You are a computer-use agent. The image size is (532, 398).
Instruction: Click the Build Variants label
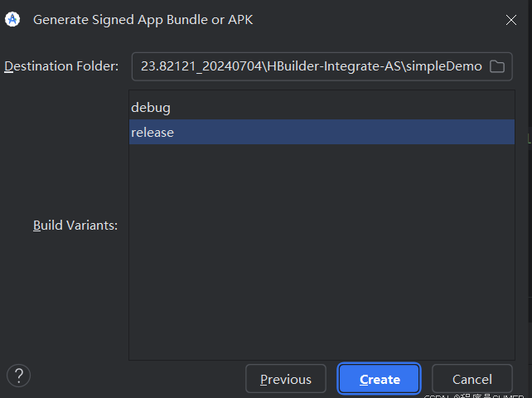tap(75, 225)
